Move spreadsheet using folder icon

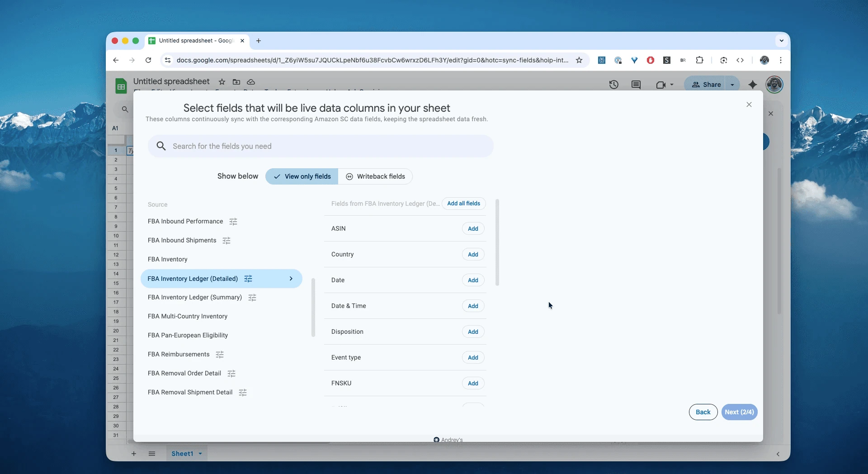tap(236, 82)
